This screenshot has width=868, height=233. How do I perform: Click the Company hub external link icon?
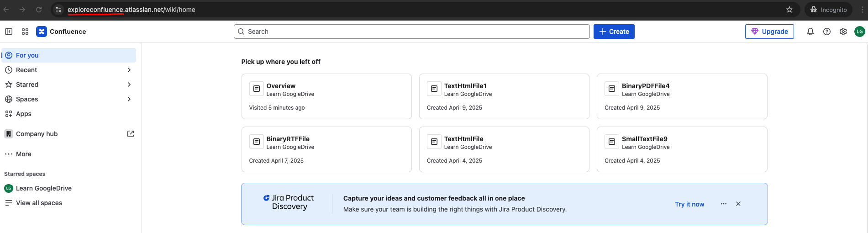click(131, 134)
